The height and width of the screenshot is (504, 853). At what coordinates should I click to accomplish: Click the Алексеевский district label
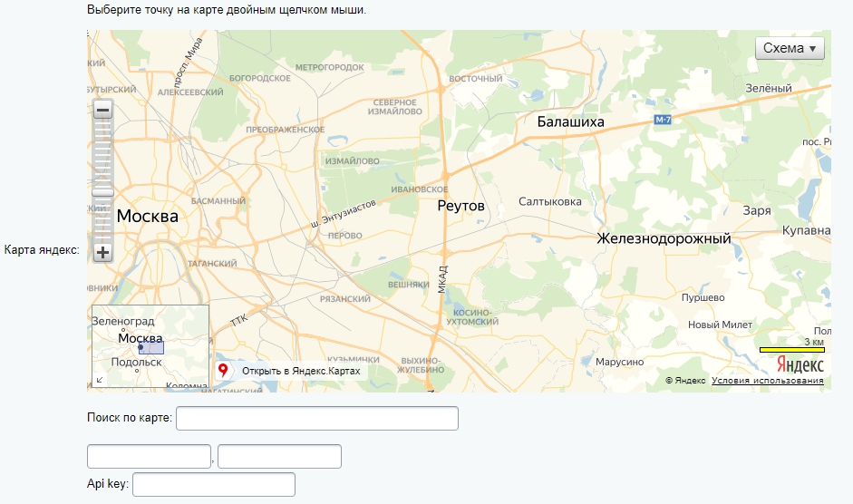pyautogui.click(x=190, y=92)
